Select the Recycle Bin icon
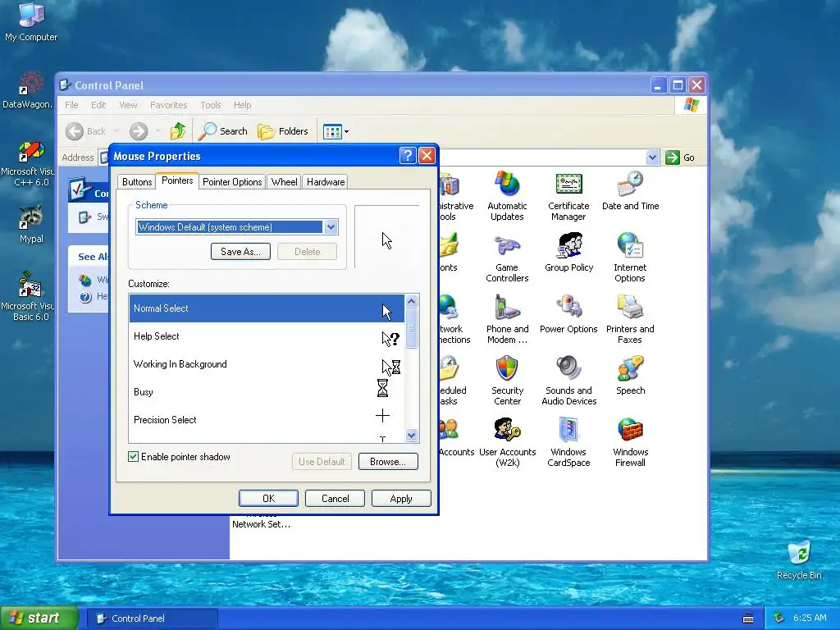The width and height of the screenshot is (840, 630). point(799,559)
